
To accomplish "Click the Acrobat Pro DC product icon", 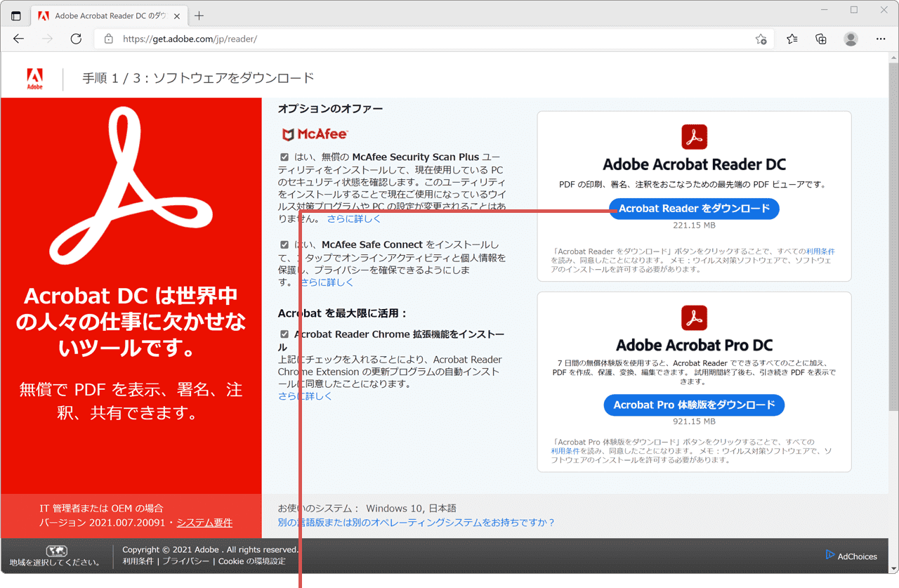I will (694, 318).
